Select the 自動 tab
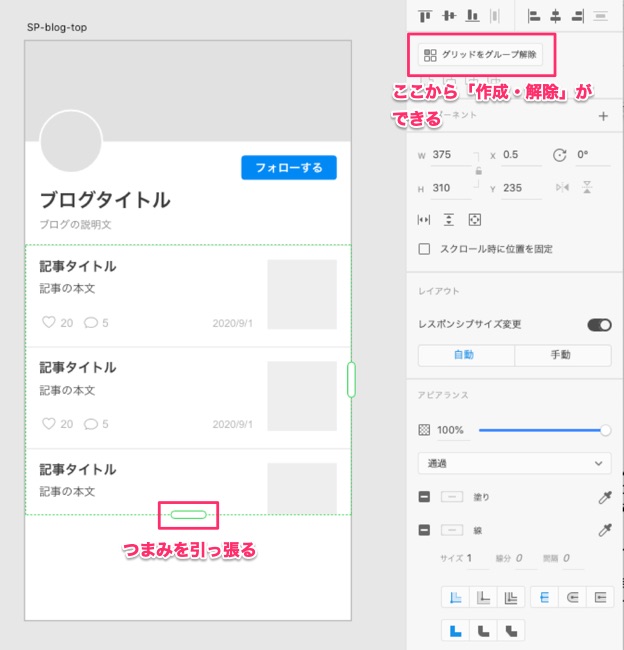The width and height of the screenshot is (624, 650). [466, 355]
